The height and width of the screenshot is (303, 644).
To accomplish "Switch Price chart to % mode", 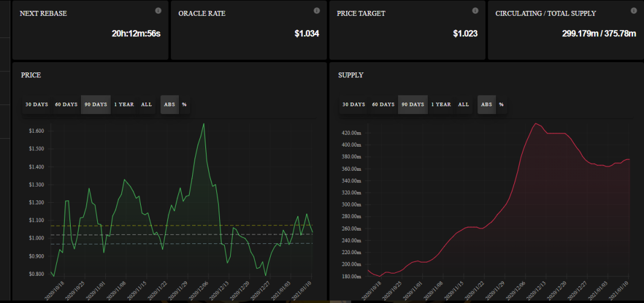I will 184,104.
